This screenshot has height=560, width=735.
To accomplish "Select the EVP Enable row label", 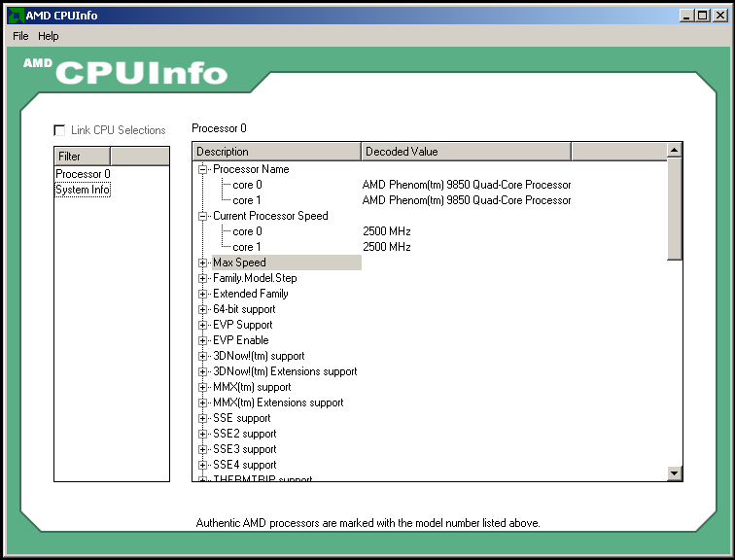I will tap(241, 340).
